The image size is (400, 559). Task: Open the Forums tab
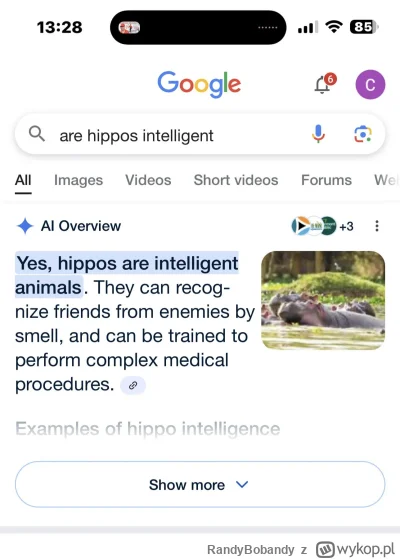pyautogui.click(x=326, y=180)
